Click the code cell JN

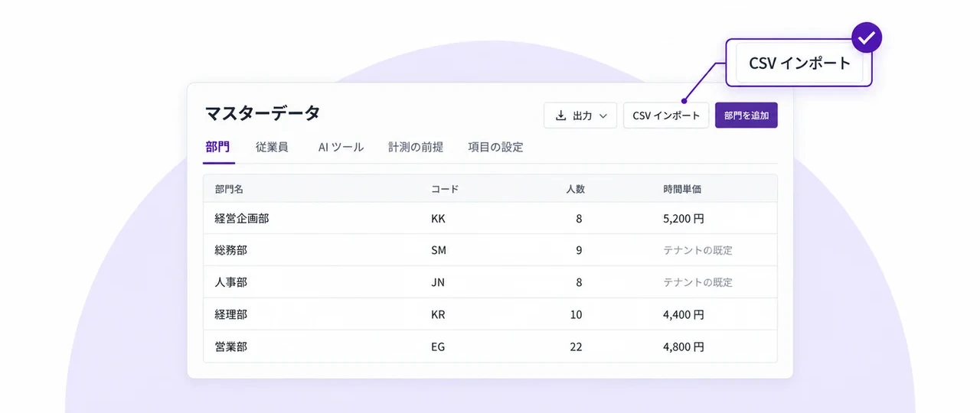click(438, 282)
